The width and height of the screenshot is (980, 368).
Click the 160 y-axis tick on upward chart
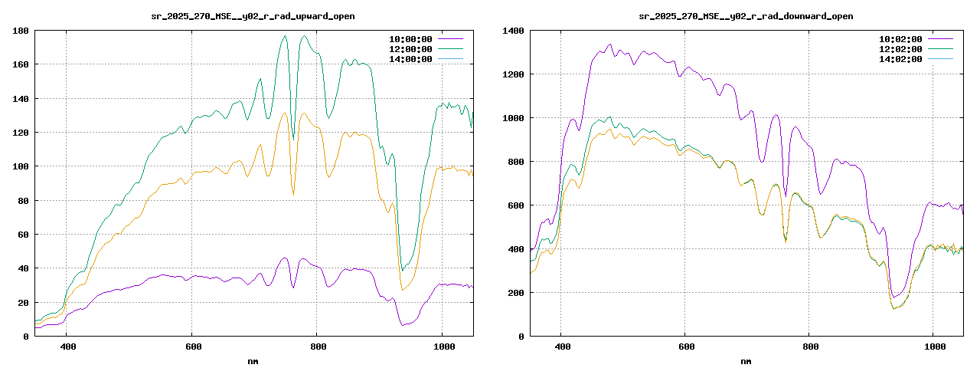[x=21, y=64]
